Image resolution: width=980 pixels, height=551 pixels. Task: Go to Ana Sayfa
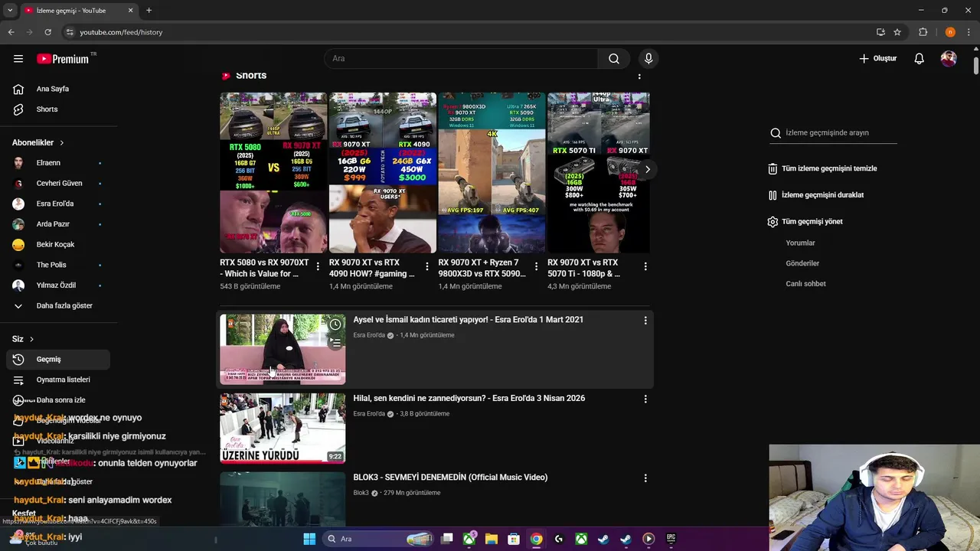tap(60, 89)
